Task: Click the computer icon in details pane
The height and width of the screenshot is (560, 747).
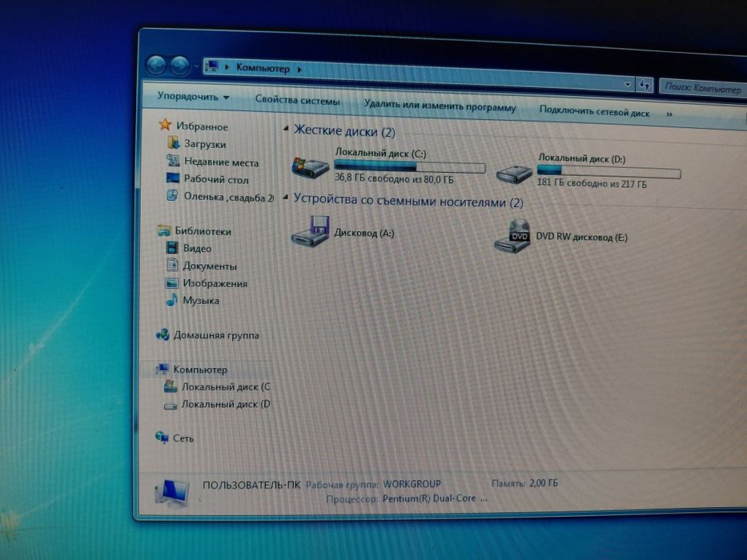Action: [172, 492]
